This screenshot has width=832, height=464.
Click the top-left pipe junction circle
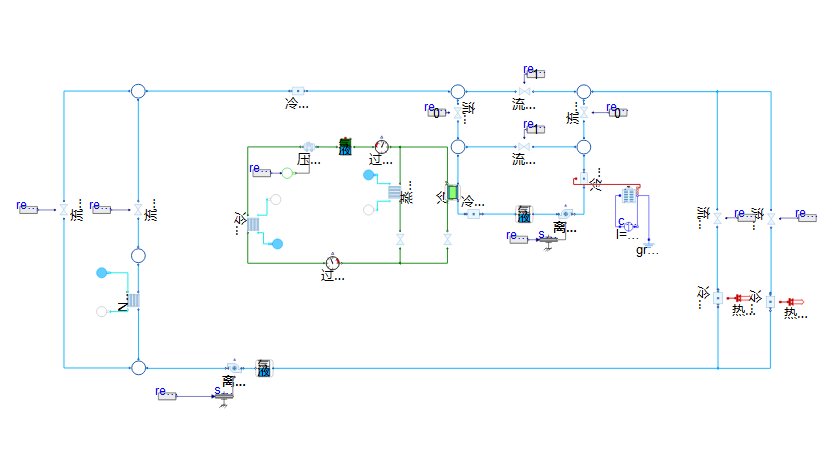(138, 91)
